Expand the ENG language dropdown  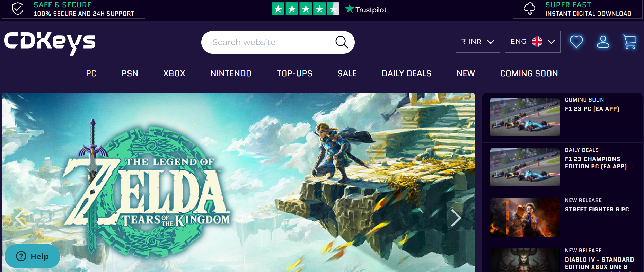pyautogui.click(x=532, y=42)
